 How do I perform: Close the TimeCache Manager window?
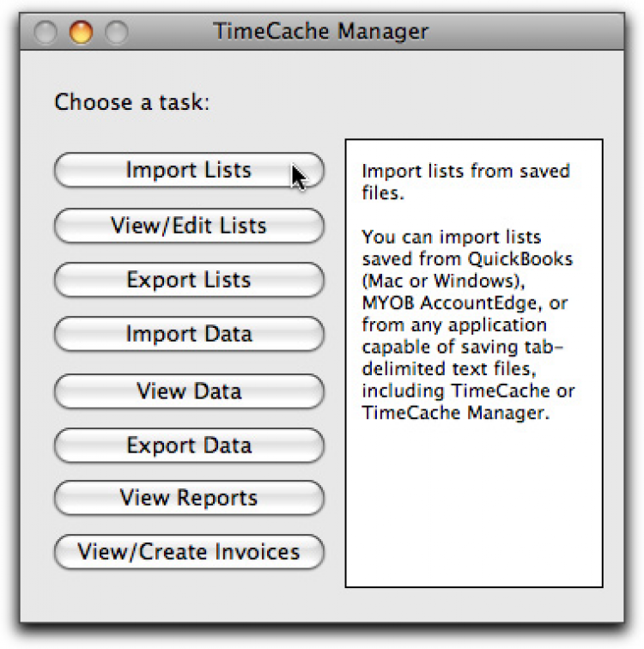46,33
